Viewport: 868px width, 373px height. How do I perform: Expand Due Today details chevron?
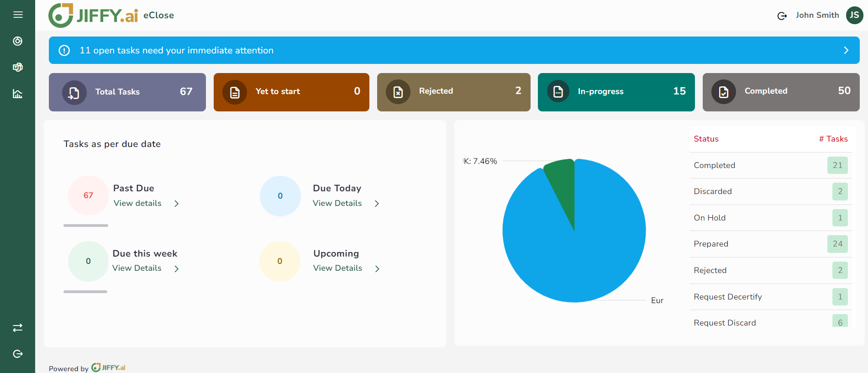click(377, 204)
